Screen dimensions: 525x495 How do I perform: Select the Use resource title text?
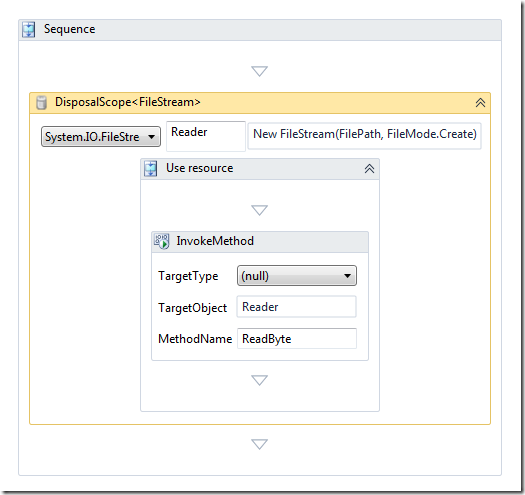click(200, 168)
